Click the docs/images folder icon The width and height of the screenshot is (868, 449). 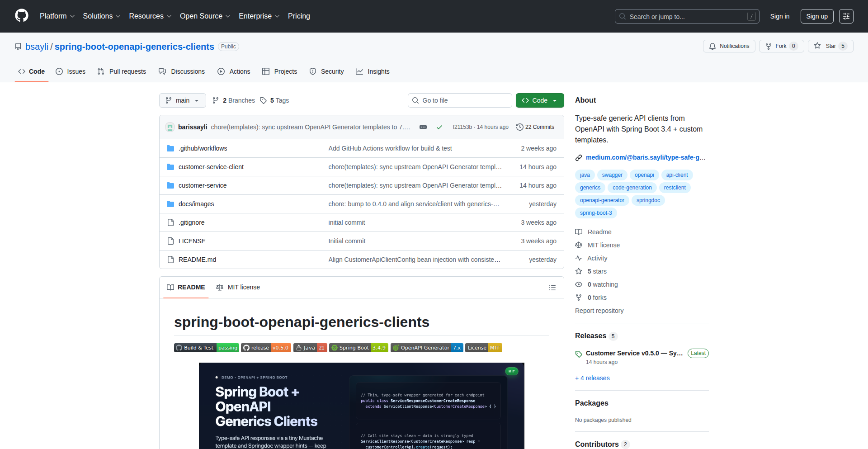[170, 204]
